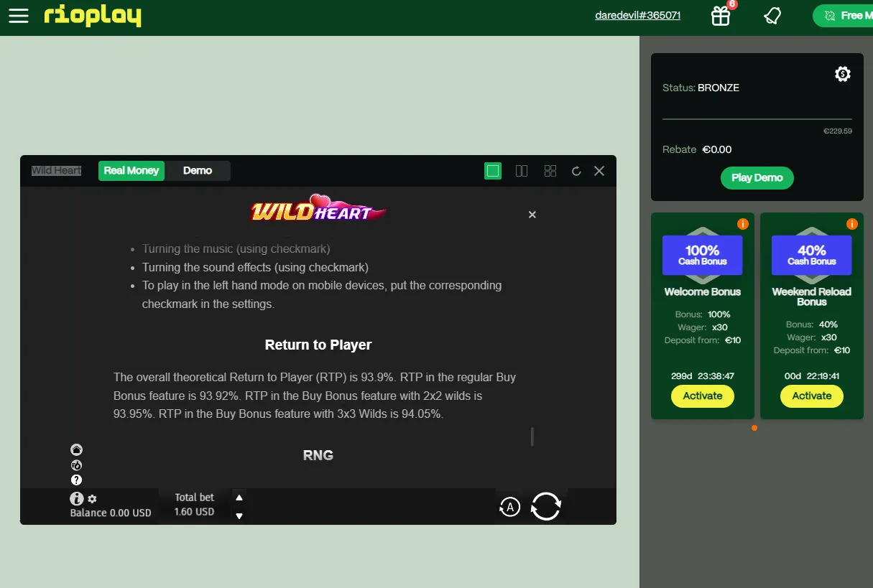Switch to Demo mode tab
This screenshot has height=588, width=873.
(198, 171)
